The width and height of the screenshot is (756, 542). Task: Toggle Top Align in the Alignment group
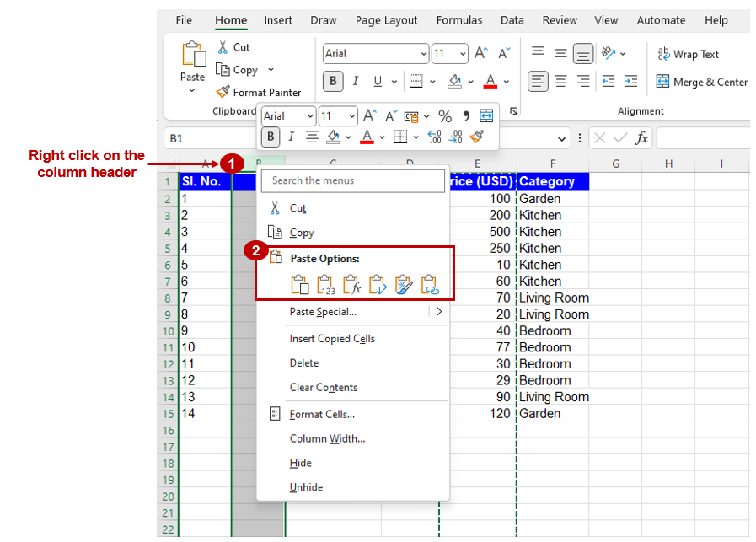click(x=538, y=53)
